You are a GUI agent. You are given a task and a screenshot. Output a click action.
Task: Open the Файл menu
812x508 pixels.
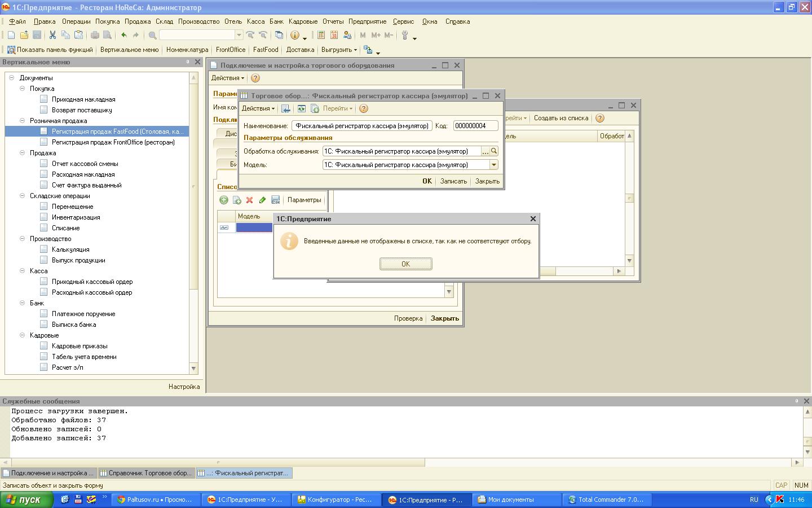17,21
